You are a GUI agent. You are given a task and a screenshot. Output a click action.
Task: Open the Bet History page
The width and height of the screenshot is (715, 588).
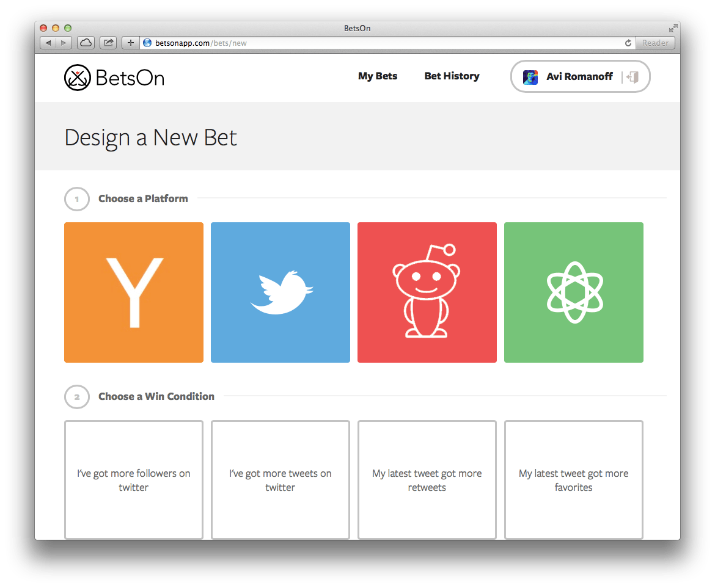[x=452, y=76]
